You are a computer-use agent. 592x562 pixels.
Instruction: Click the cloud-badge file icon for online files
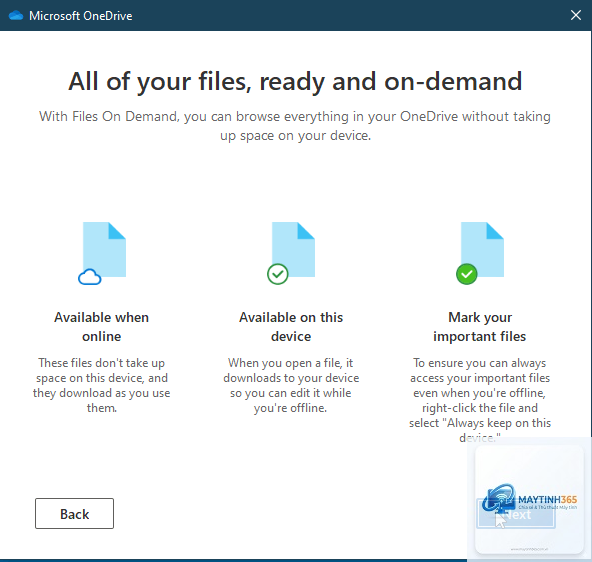(x=102, y=253)
